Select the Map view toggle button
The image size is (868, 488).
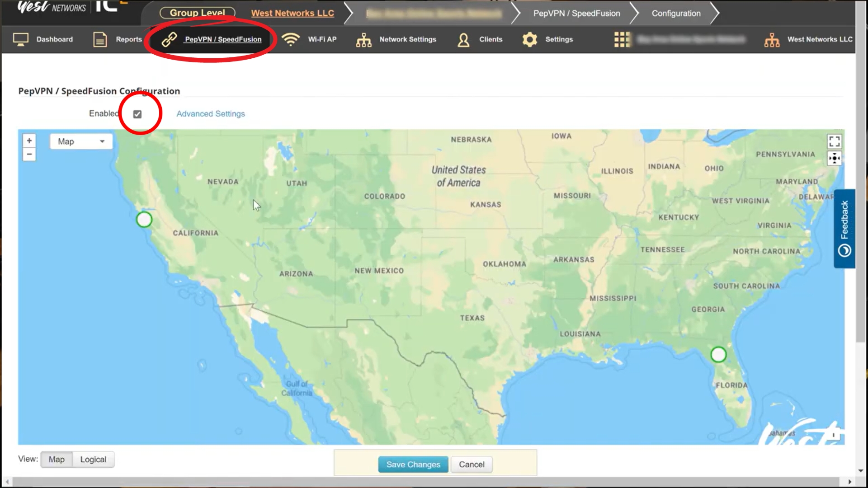[x=57, y=459]
